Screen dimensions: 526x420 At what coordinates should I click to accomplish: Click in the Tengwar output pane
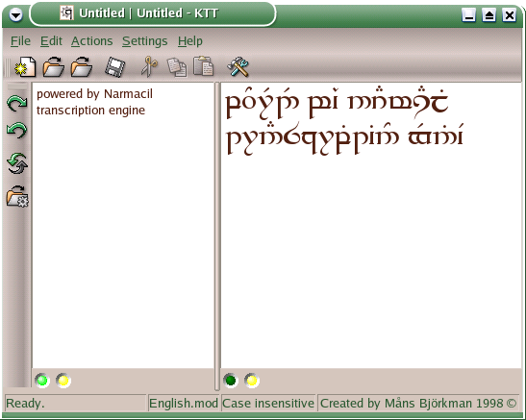371,225
